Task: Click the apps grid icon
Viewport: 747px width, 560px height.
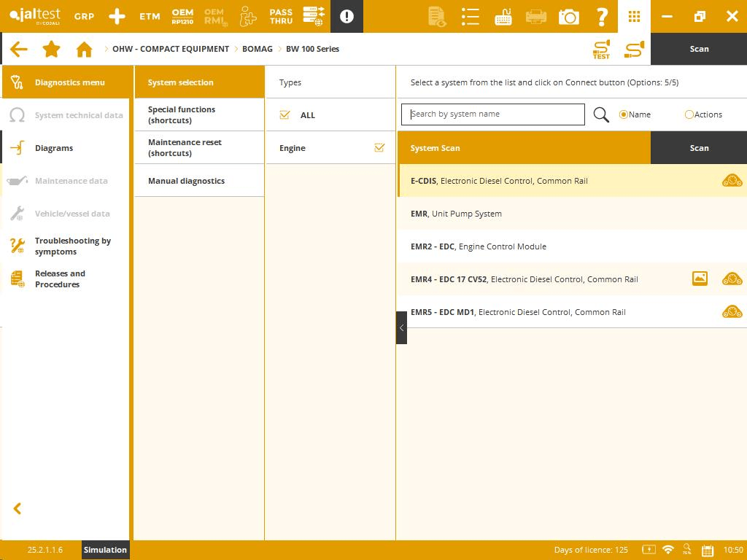Action: [x=634, y=16]
